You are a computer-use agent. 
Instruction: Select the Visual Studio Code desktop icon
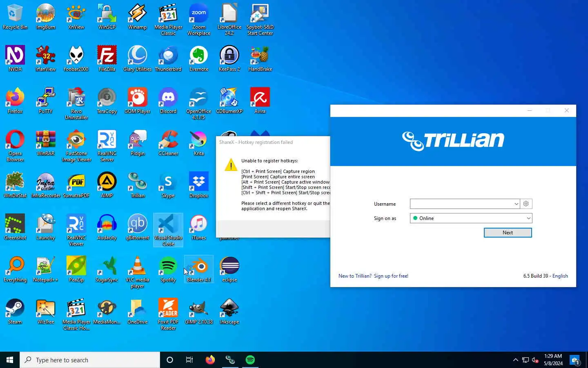168,230
